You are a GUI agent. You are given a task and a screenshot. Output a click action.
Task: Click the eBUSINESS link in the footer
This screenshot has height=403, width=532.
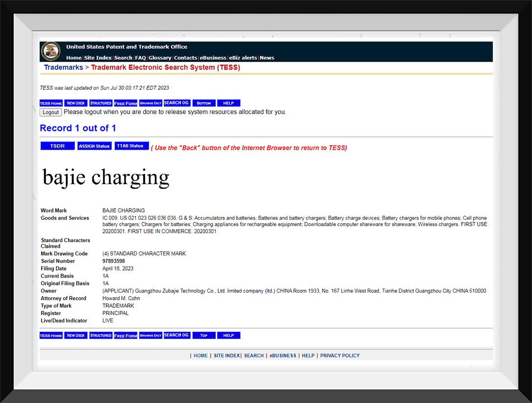(x=283, y=356)
